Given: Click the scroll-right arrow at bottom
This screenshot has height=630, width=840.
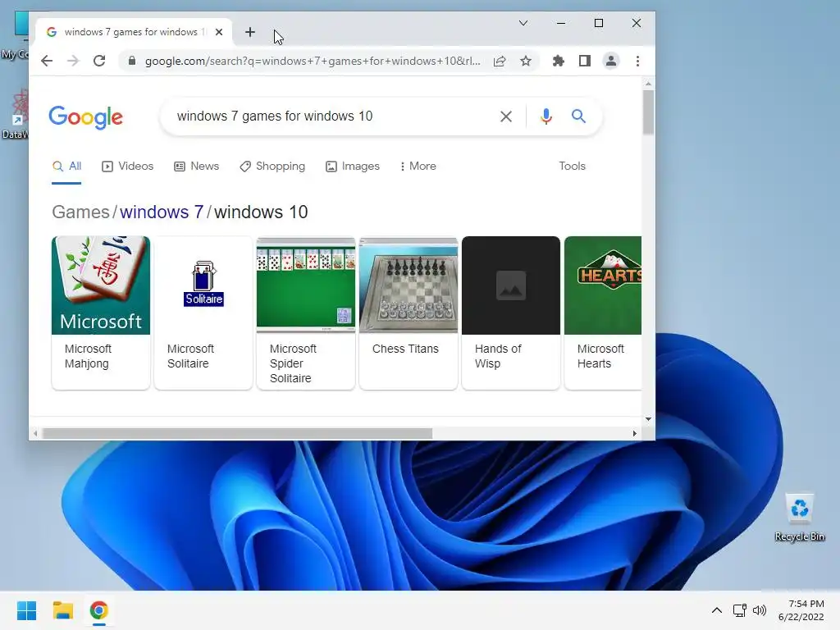Looking at the screenshot, I should click(635, 433).
